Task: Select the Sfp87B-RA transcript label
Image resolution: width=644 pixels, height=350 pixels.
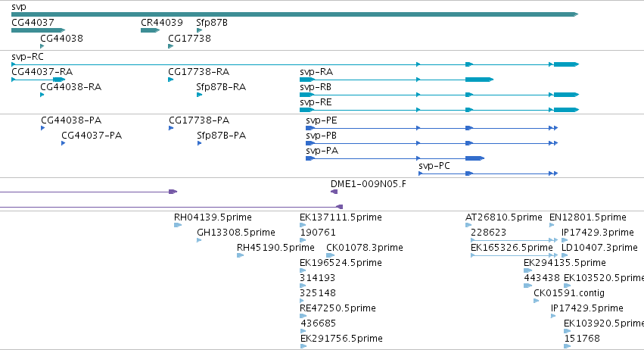Action: pos(221,87)
